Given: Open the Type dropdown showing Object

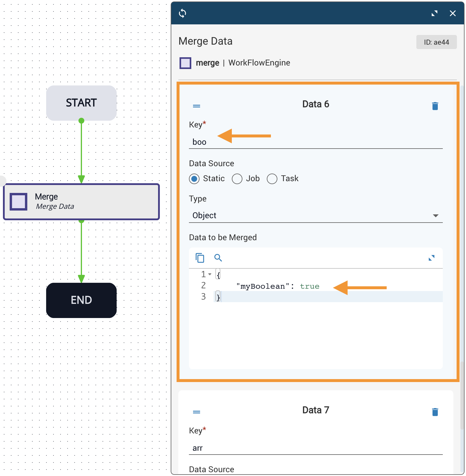Looking at the screenshot, I should [x=316, y=216].
